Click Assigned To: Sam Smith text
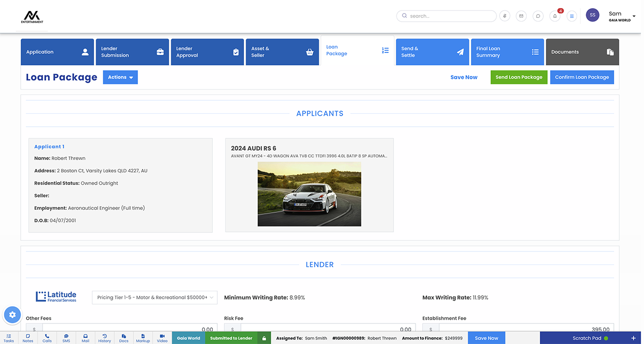This screenshot has width=644, height=344. click(301, 338)
